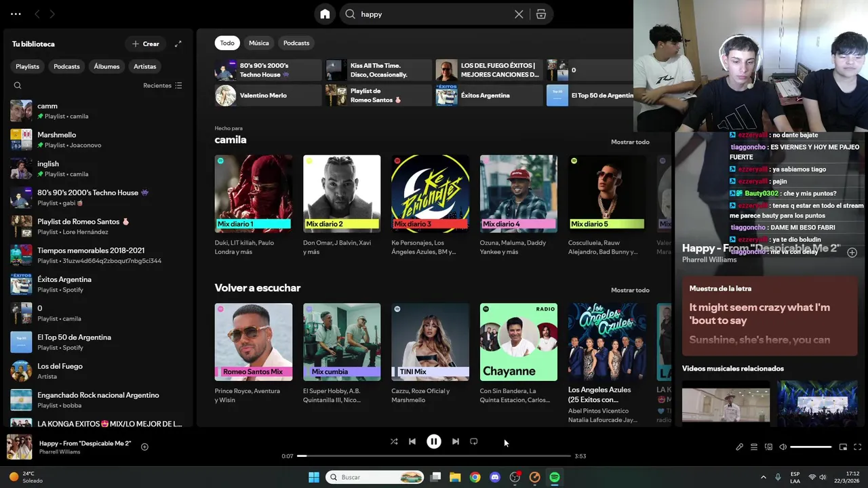The image size is (868, 488).
Task: Filter library by Artistas
Action: [x=145, y=66]
